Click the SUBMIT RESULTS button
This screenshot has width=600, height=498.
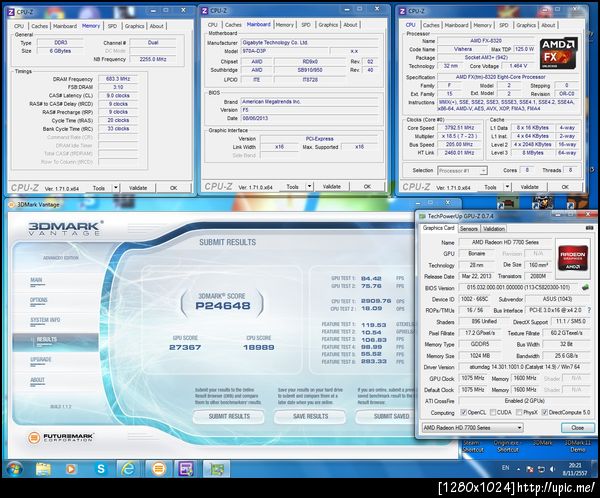click(x=229, y=416)
